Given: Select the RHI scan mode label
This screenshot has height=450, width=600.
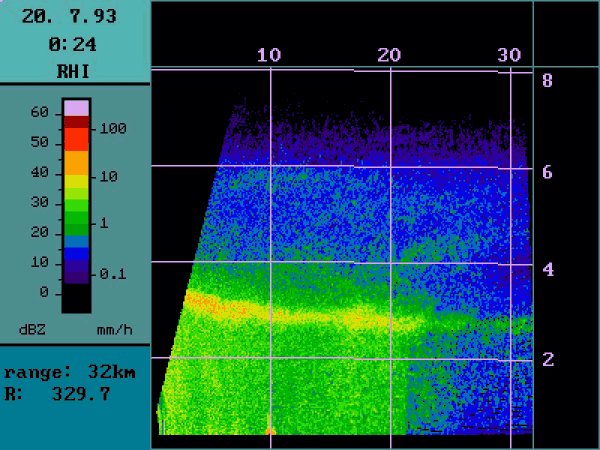Looking at the screenshot, I should click(x=73, y=71).
